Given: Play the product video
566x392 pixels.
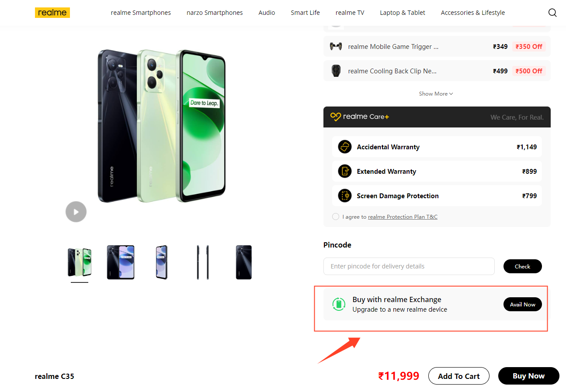Looking at the screenshot, I should (x=76, y=212).
